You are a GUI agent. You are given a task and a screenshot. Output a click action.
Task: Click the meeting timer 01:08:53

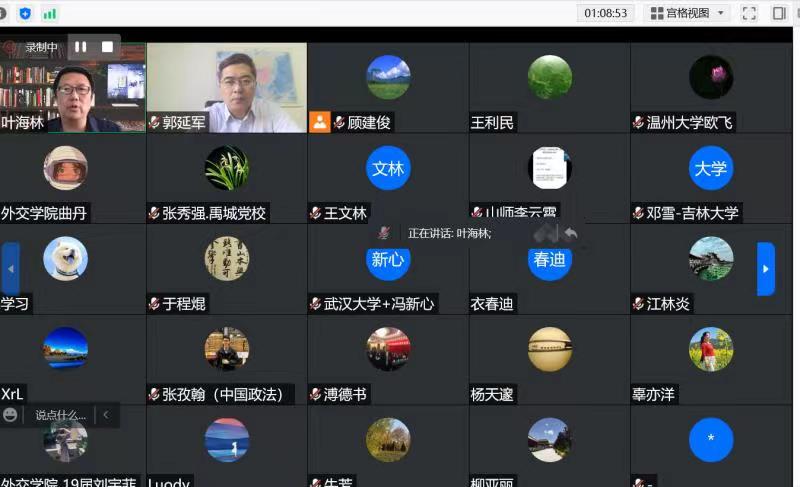click(606, 13)
